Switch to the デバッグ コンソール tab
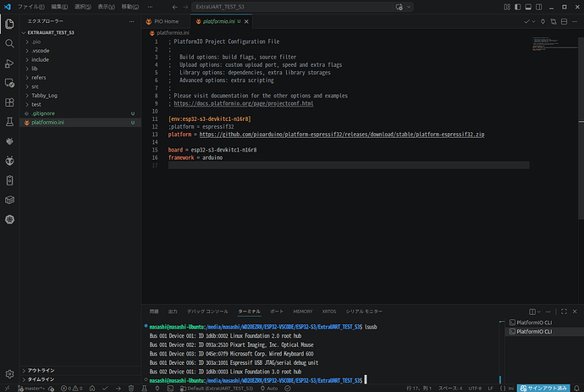This screenshot has width=584, height=392. tap(207, 312)
